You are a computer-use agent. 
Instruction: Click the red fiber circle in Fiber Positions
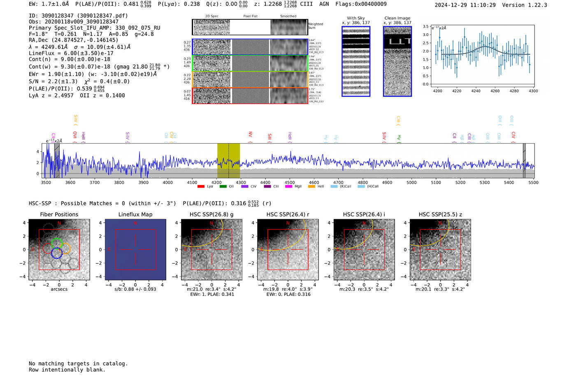pos(48,248)
